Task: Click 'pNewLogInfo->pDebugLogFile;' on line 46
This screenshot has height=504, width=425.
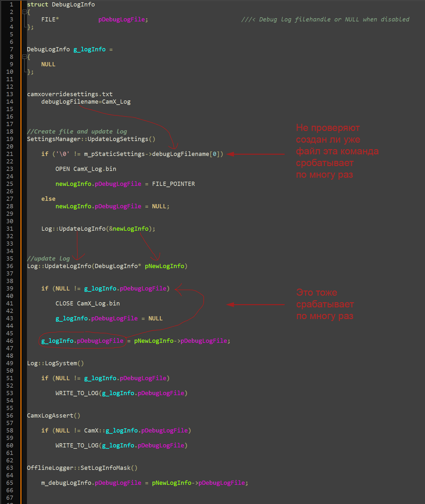Action: [x=182, y=341]
